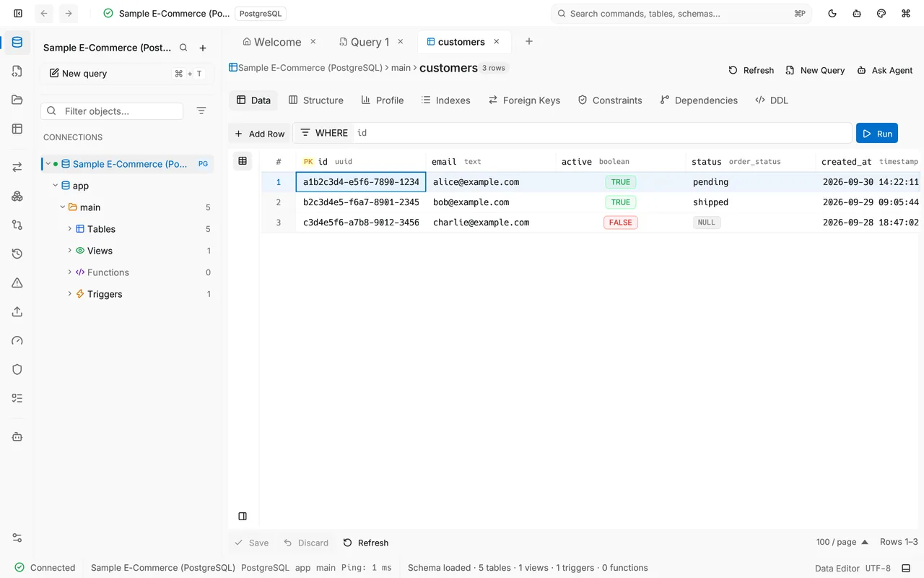924x578 pixels.
Task: Click New Query in table header
Action: point(815,70)
